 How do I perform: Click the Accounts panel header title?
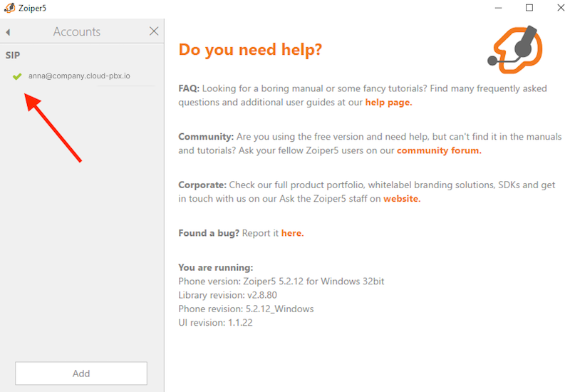[77, 31]
